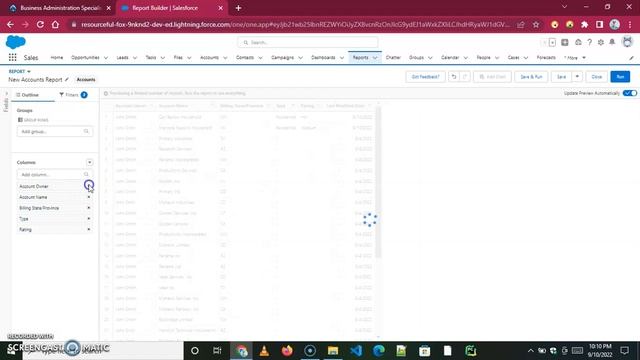Open VLC from the taskbar
Screen dimensions: 640x360
click(264, 351)
